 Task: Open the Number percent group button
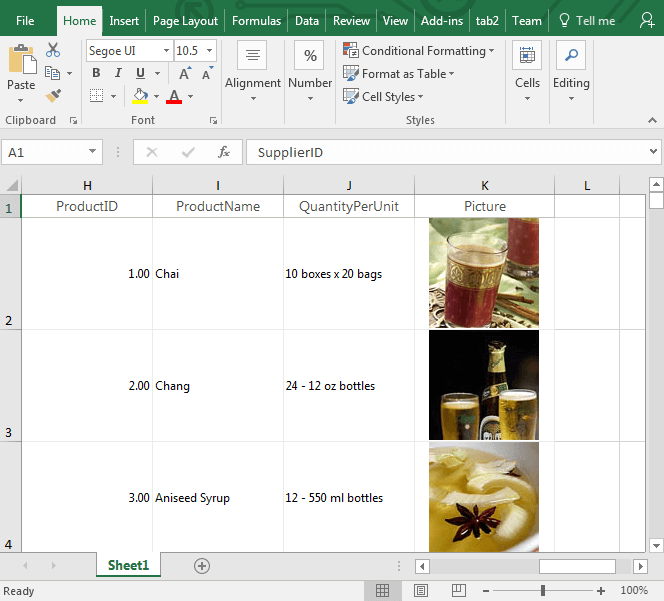pos(310,71)
